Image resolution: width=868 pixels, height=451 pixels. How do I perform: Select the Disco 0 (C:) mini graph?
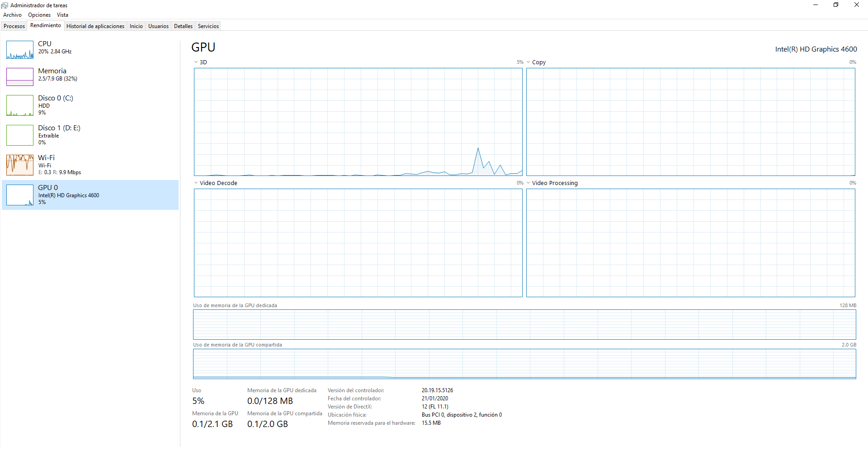click(20, 105)
